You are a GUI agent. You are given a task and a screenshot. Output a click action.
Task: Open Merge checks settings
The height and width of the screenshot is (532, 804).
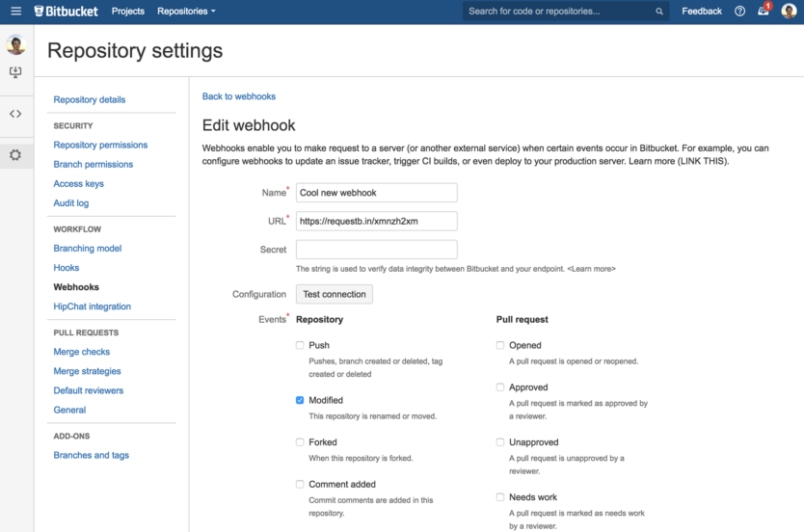[x=82, y=352]
